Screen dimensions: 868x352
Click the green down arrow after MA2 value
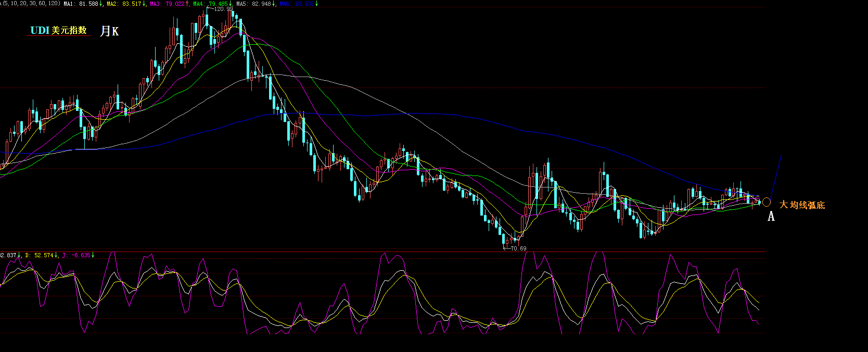click(x=144, y=4)
